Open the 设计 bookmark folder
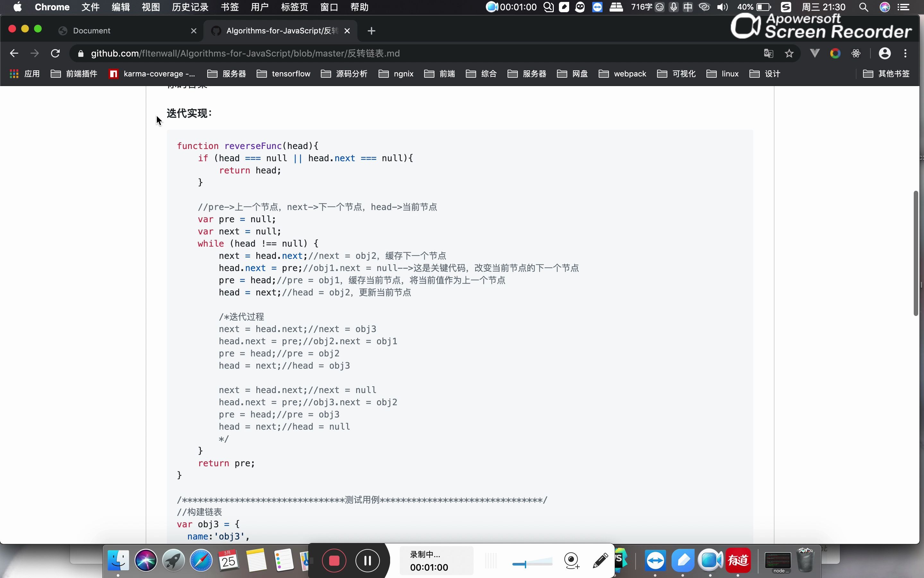924x578 pixels. coord(765,74)
